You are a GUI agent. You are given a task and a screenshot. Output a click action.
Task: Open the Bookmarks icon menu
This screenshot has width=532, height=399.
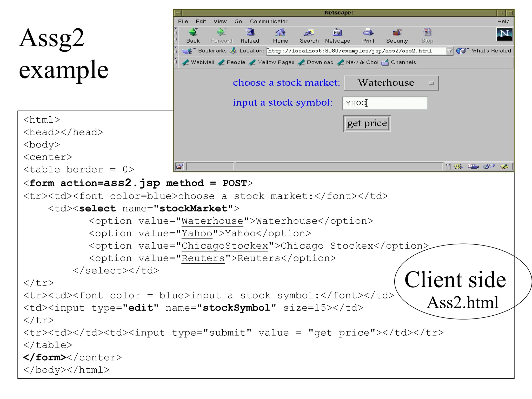(188, 51)
